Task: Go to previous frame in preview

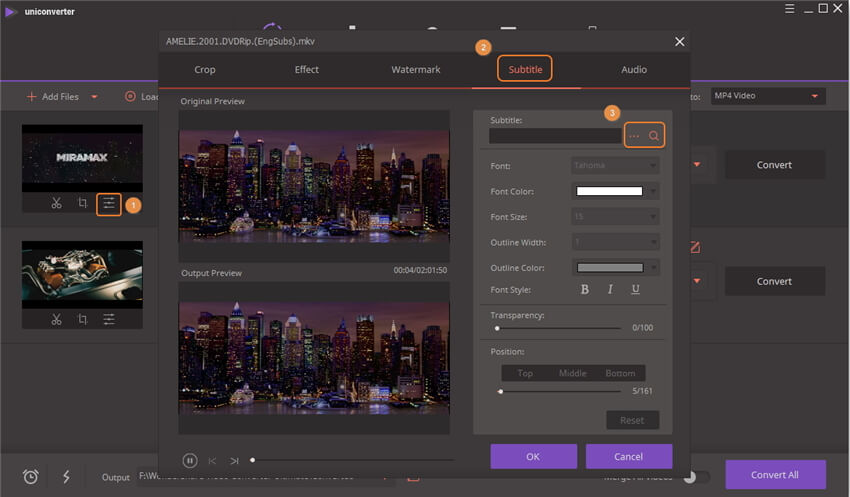Action: pos(212,461)
